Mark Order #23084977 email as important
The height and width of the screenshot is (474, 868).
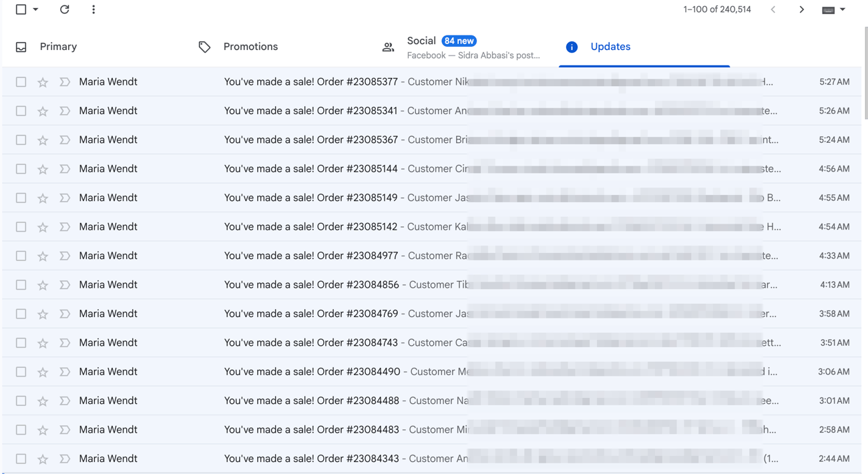65,256
